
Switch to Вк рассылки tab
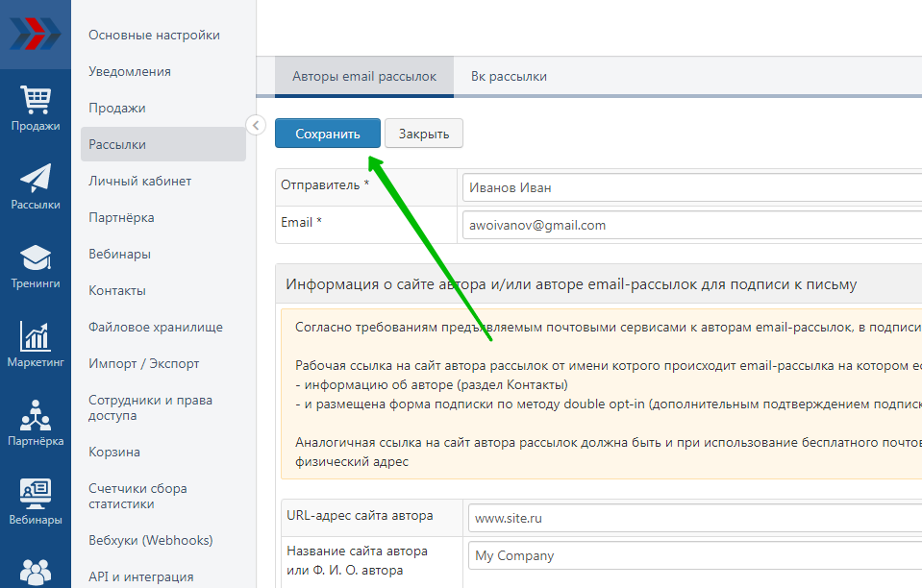point(509,76)
